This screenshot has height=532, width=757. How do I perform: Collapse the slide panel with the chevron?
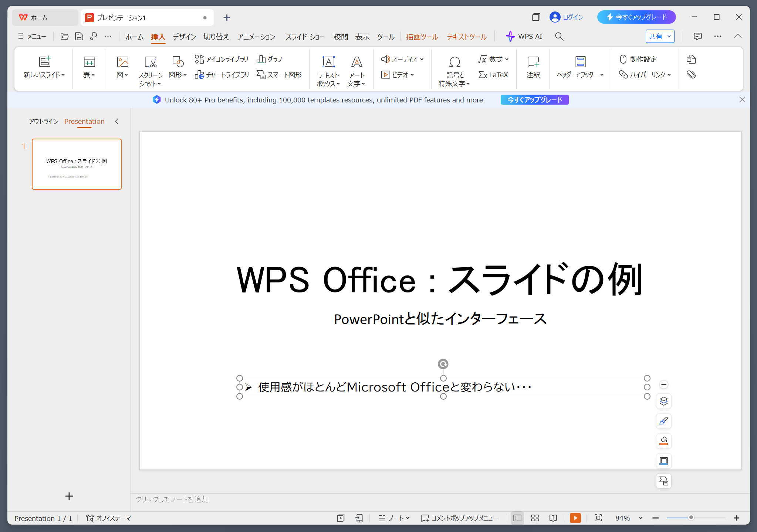tap(117, 121)
